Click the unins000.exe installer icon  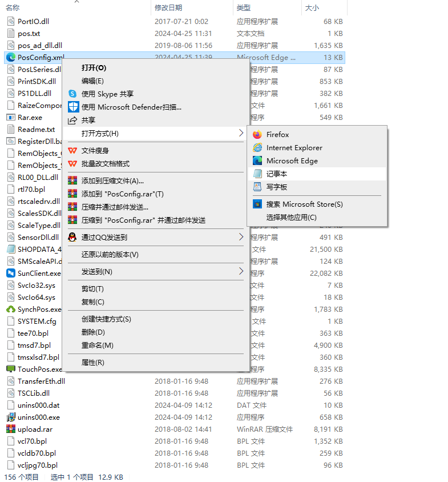click(11, 417)
